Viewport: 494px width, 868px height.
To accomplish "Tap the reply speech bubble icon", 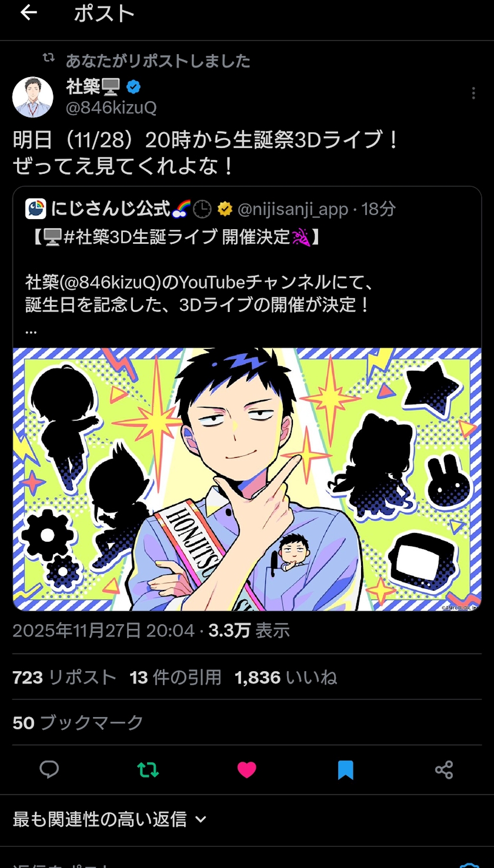I will pyautogui.click(x=49, y=769).
